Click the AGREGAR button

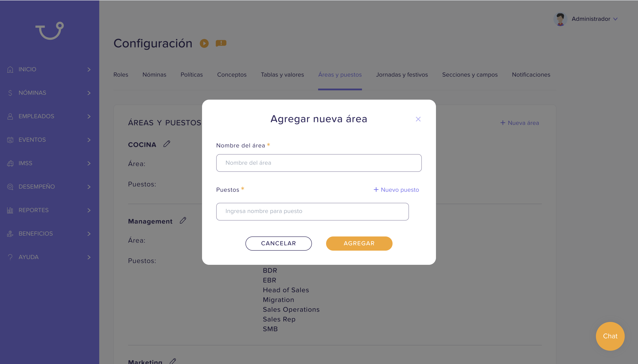pos(359,243)
